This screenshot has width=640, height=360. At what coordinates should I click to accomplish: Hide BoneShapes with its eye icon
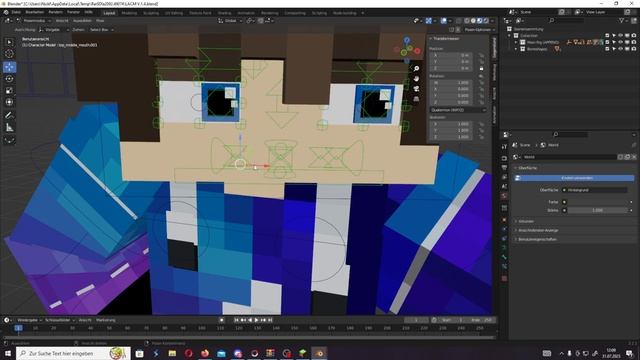(x=620, y=49)
